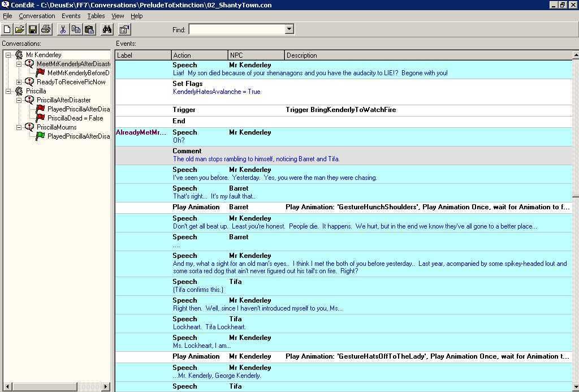Image resolution: width=579 pixels, height=392 pixels.
Task: Select the ReadyToReceivePicNow conversation label
Action: tap(71, 81)
